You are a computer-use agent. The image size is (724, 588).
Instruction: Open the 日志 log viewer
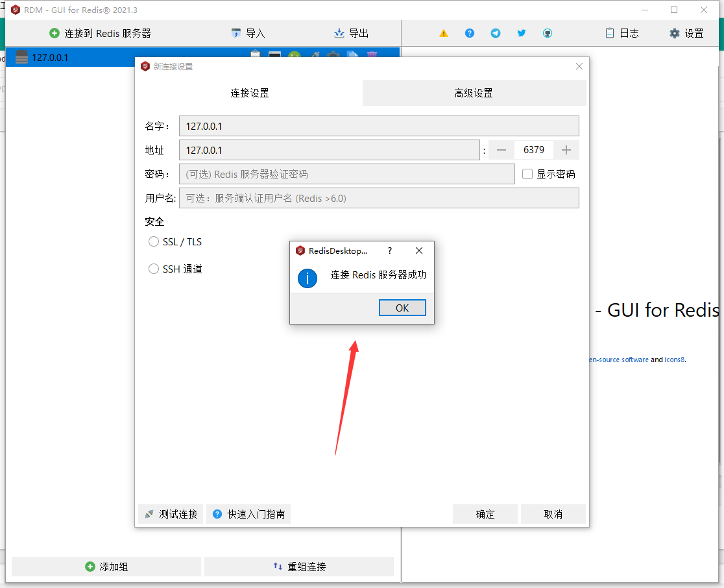click(x=621, y=33)
